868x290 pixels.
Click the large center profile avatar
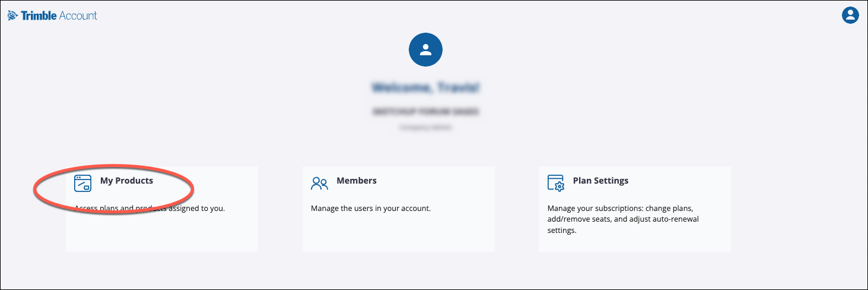pyautogui.click(x=425, y=50)
